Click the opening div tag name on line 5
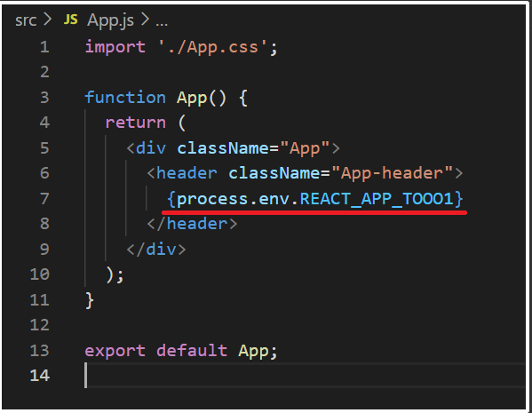 click(x=151, y=148)
